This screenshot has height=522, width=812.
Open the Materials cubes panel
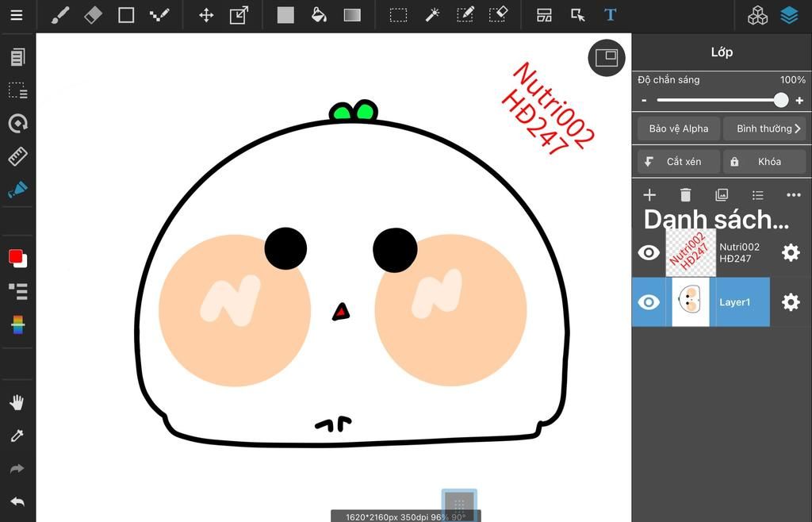coord(757,16)
